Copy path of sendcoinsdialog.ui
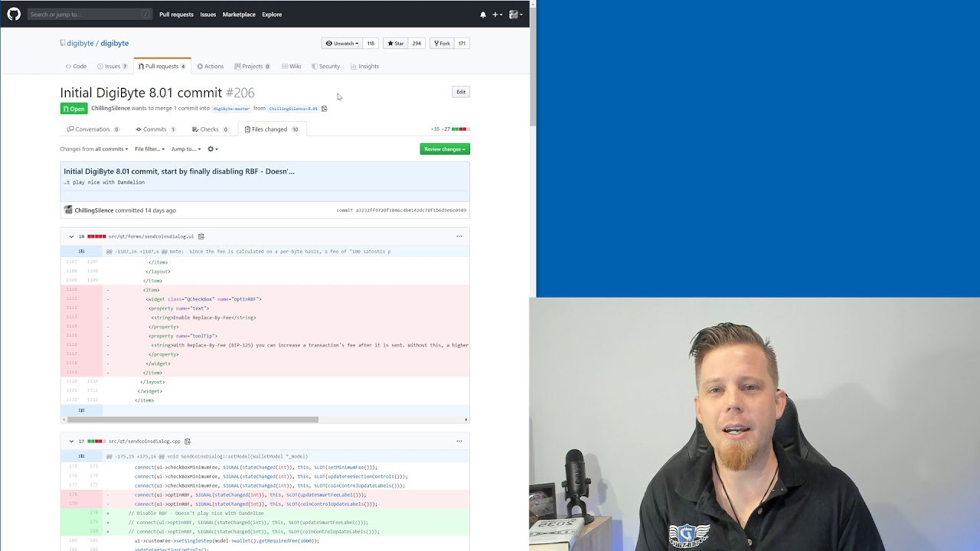 pos(201,236)
